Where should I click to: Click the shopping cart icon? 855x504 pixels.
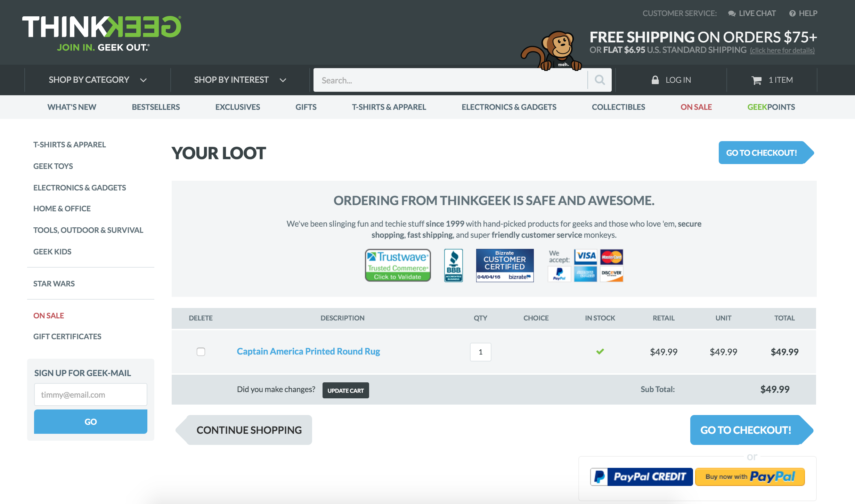[x=756, y=80]
